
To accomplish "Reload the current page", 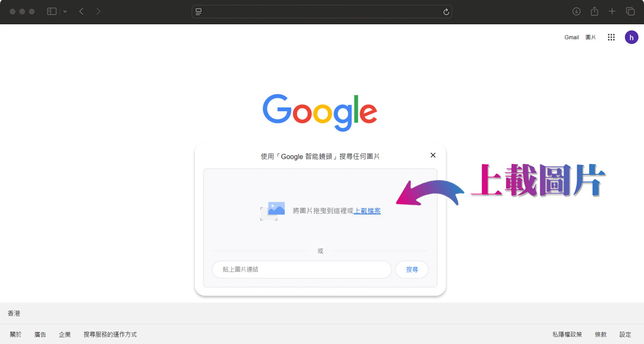I will (x=446, y=12).
